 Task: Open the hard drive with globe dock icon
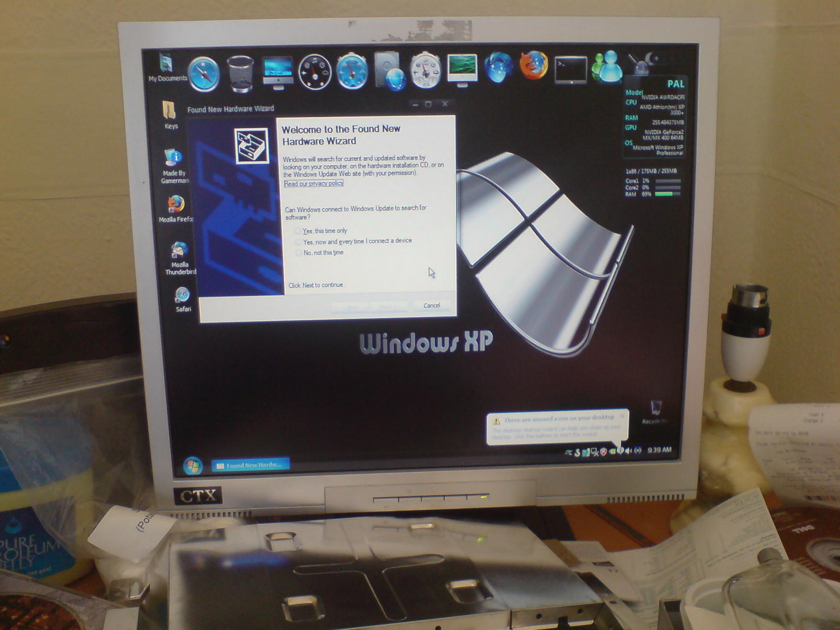click(390, 70)
